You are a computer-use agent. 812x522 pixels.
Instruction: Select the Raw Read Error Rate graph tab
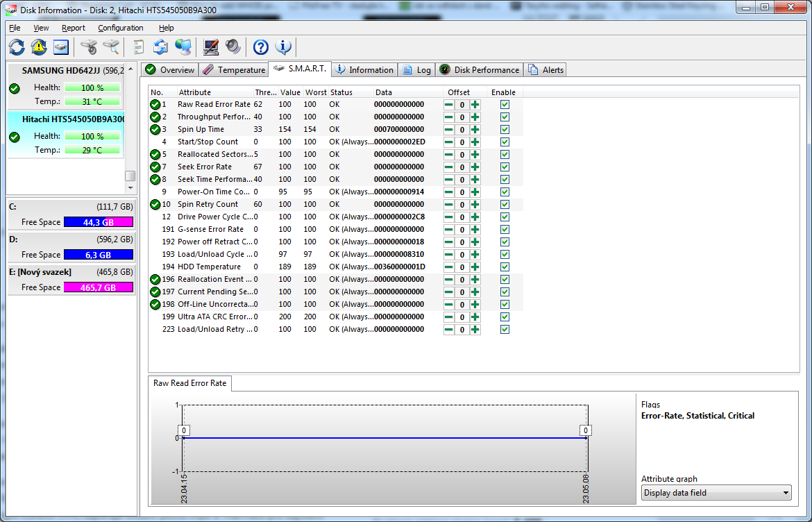[x=190, y=383]
